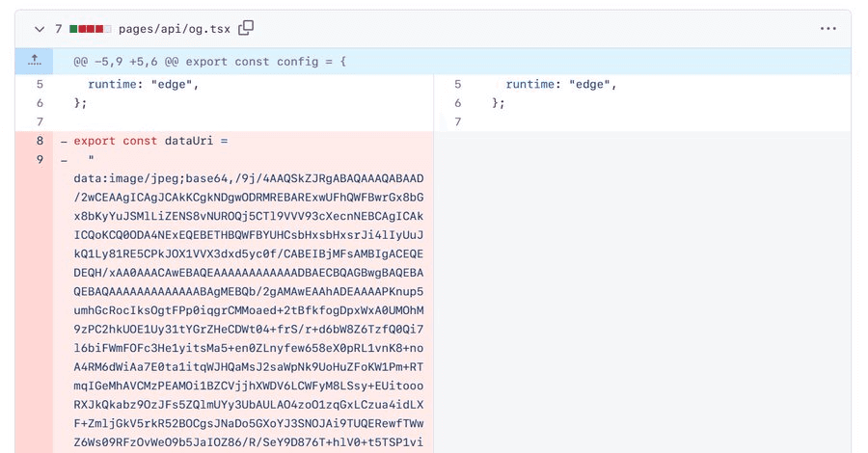The image size is (868, 453).
Task: Click right-side line number 6
Action: point(457,103)
